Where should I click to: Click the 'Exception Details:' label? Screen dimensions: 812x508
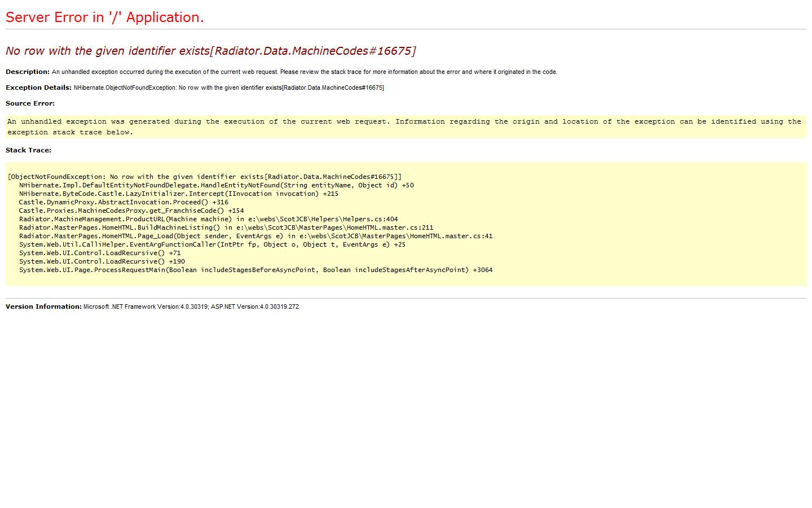tap(39, 87)
